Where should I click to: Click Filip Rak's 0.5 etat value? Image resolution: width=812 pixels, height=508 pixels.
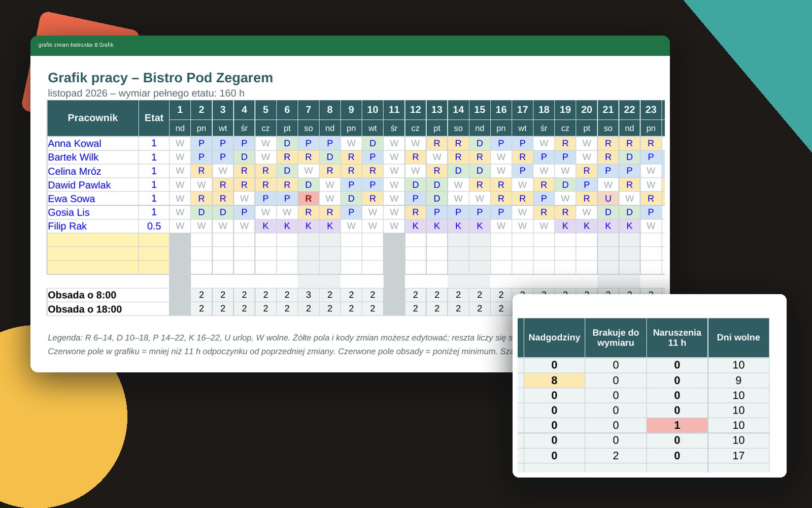(x=154, y=226)
